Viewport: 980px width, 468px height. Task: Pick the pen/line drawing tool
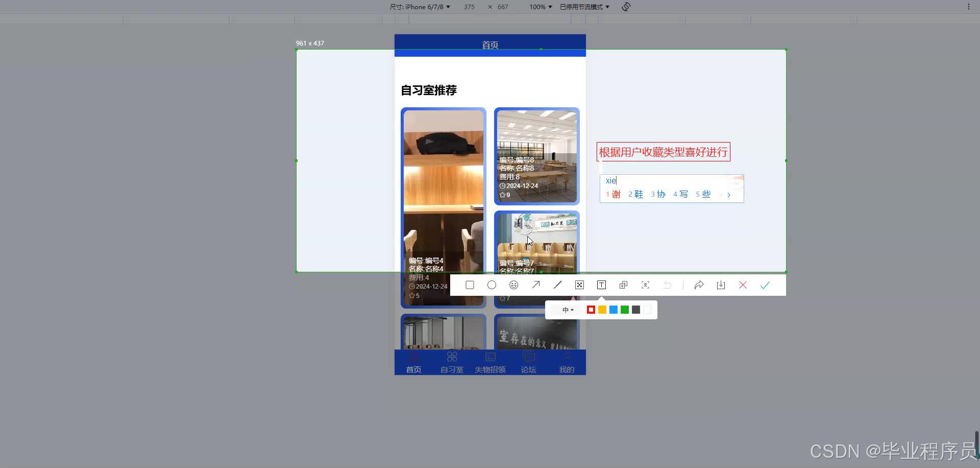point(557,285)
